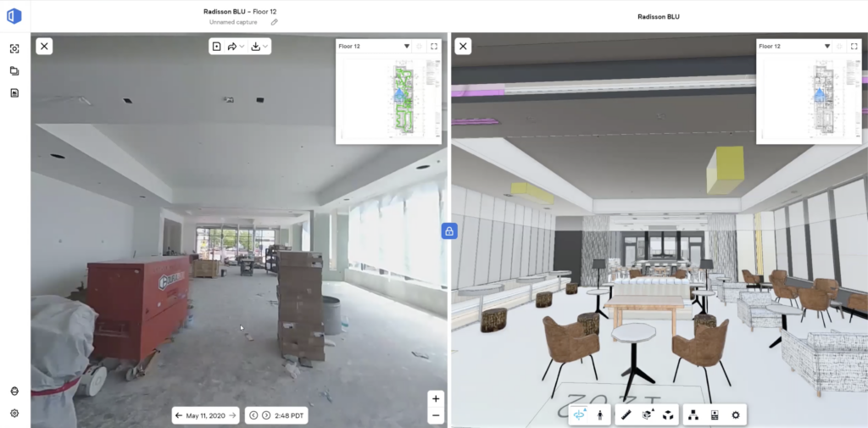Toggle fullscreen on left floor plan minimap
Screen dimensions: 868x428
pos(435,47)
